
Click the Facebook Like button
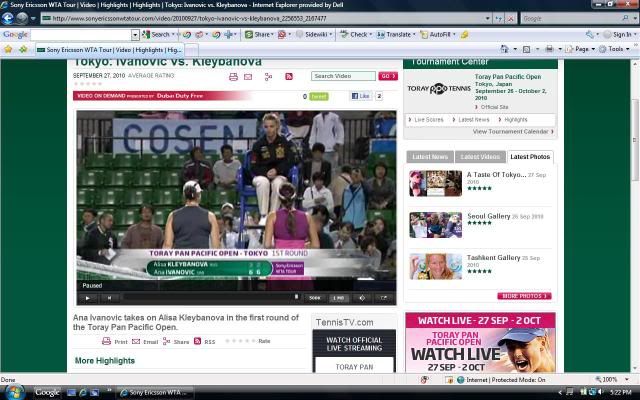coord(360,96)
